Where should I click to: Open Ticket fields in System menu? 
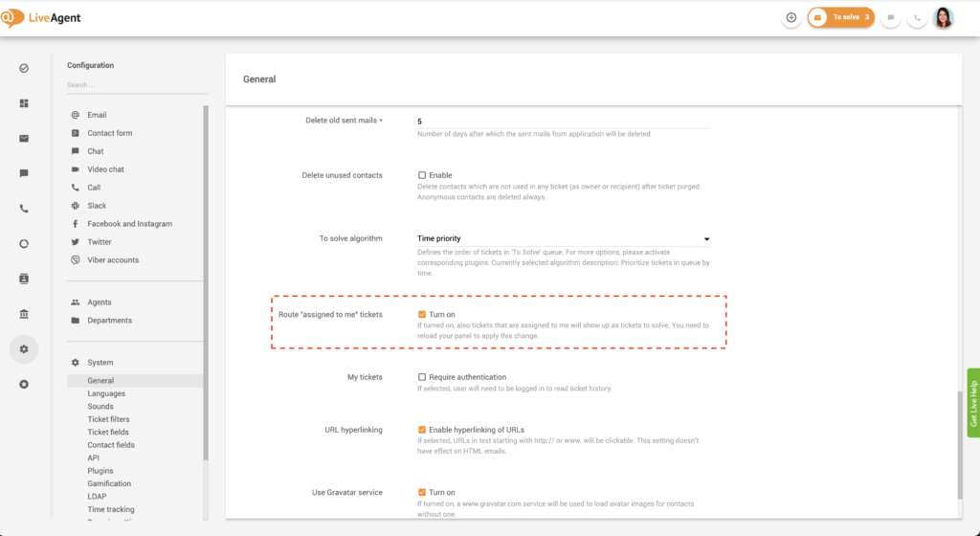(x=108, y=433)
